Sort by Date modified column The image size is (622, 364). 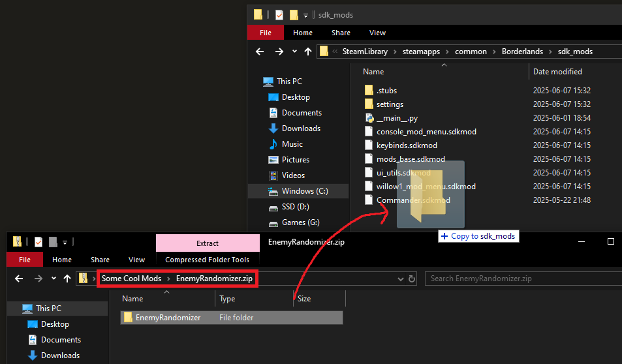[x=557, y=72]
